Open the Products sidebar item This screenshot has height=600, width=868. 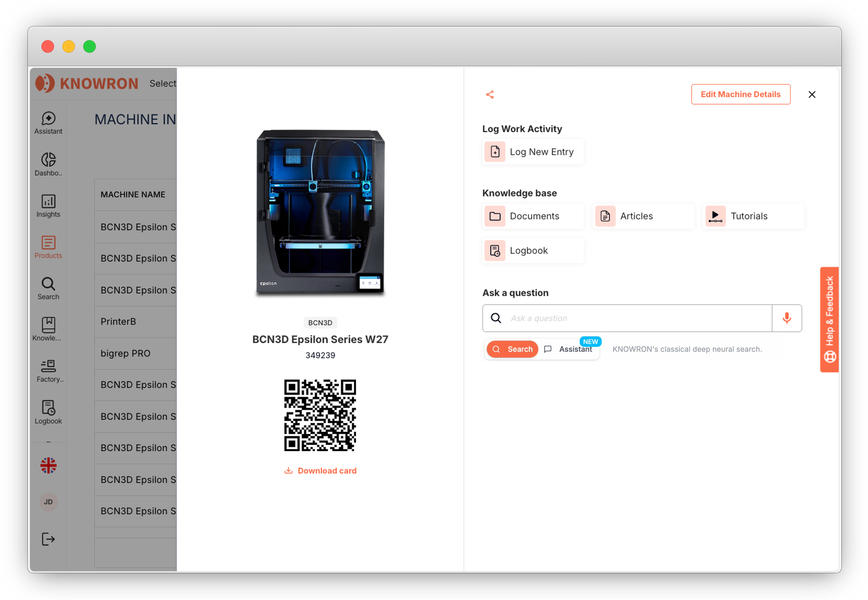click(48, 247)
